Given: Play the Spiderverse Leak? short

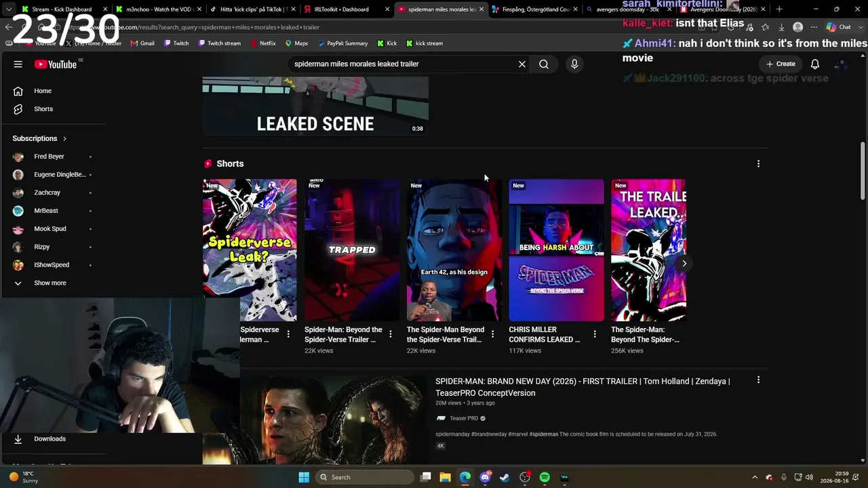Looking at the screenshot, I should 250,250.
